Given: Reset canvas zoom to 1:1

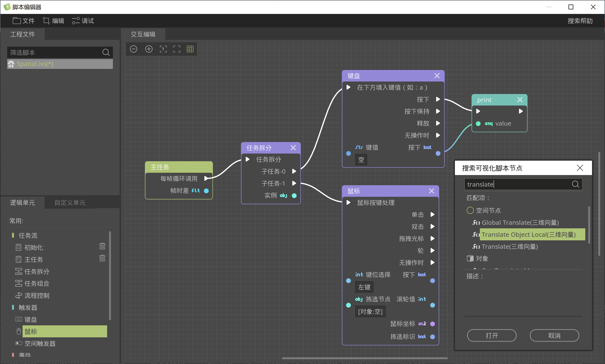Looking at the screenshot, I should (163, 49).
